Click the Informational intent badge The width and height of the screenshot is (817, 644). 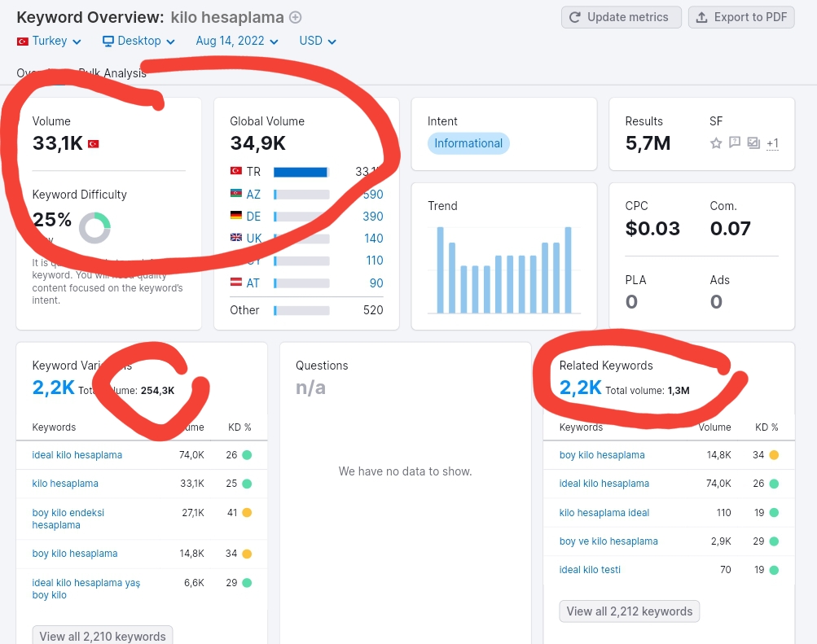click(468, 143)
